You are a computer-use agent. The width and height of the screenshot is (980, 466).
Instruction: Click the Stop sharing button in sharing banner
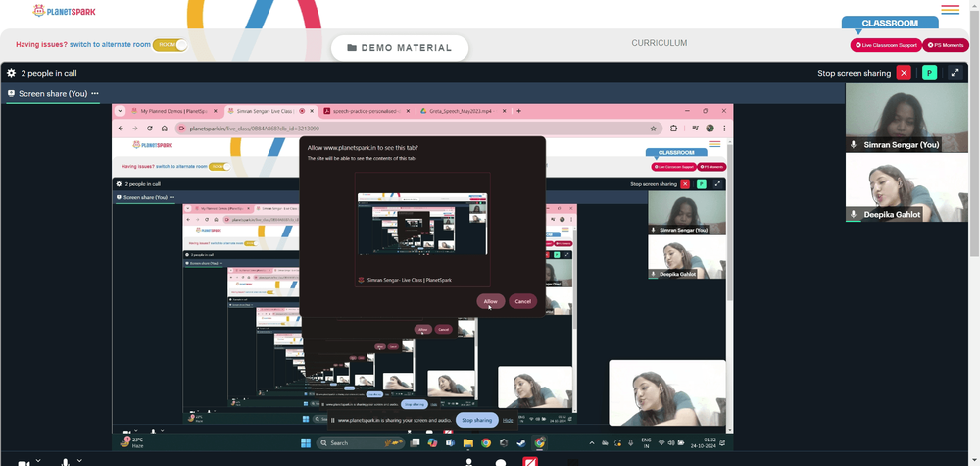click(477, 420)
